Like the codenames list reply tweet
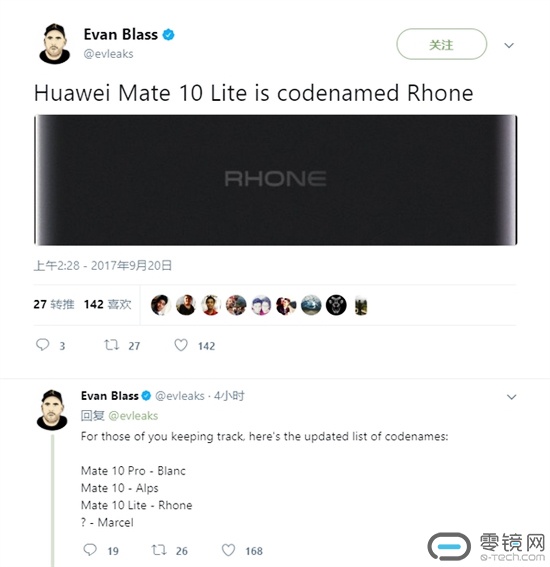Image resolution: width=550 pixels, height=567 pixels. (228, 550)
